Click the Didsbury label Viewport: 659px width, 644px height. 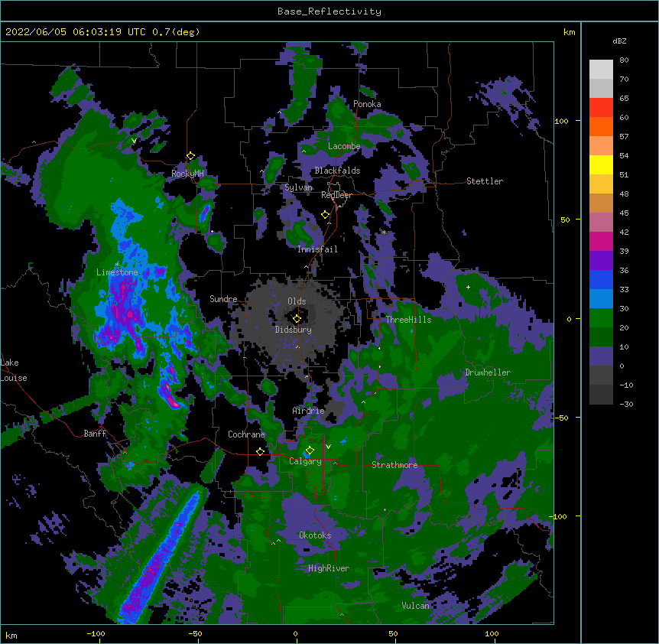[294, 330]
